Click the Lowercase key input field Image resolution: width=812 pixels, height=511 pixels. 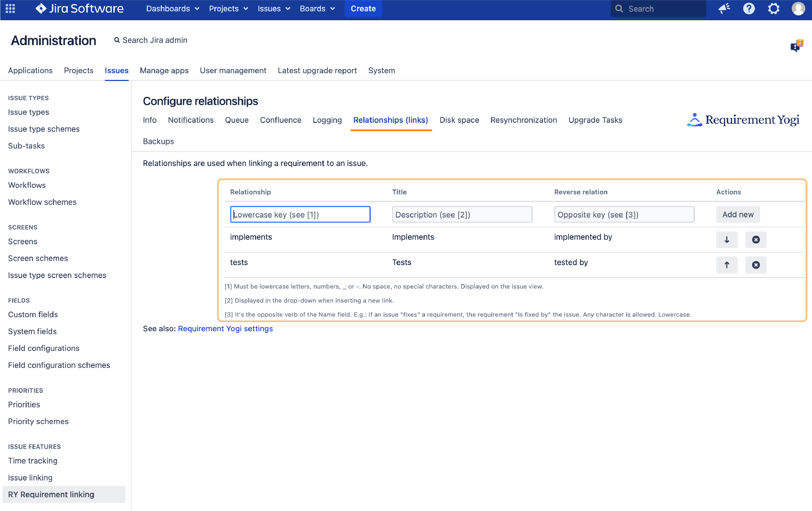[300, 215]
